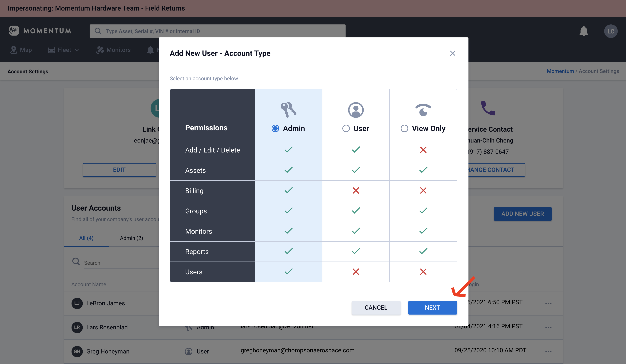The width and height of the screenshot is (626, 364).
Task: Switch to the Admin (2) tab
Action: point(131,238)
